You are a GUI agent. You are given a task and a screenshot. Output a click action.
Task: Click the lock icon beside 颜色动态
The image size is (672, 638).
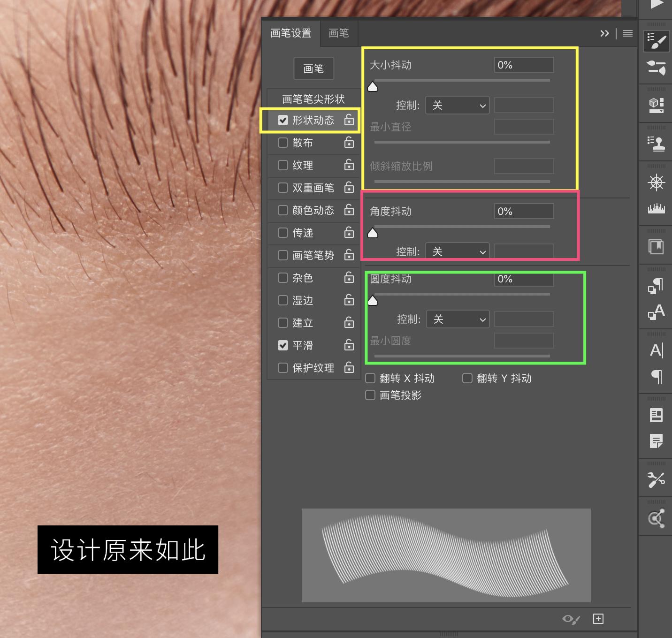point(349,210)
